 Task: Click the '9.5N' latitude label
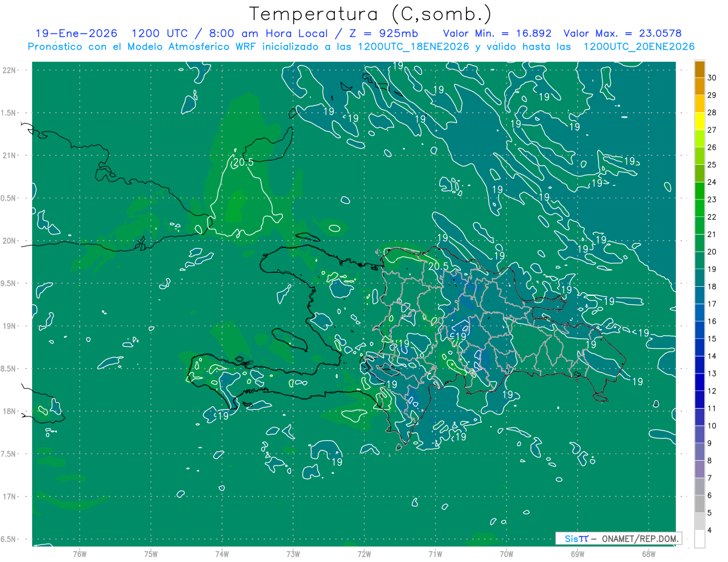click(9, 284)
